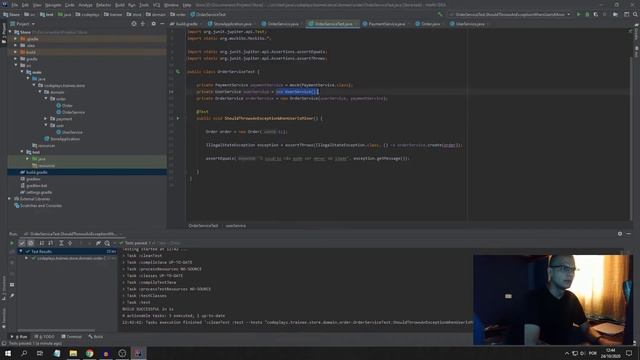Collapse the Test Results tree node

pos(20,251)
